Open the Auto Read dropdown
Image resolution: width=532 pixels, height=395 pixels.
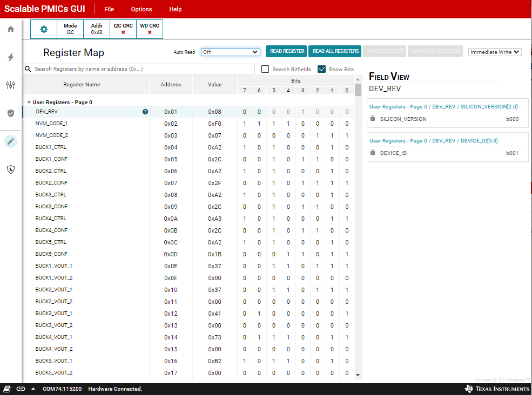[231, 52]
